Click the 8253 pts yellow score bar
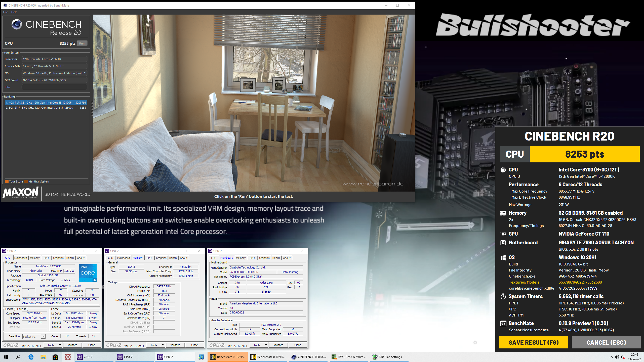The width and height of the screenshot is (644, 362). 585,154
